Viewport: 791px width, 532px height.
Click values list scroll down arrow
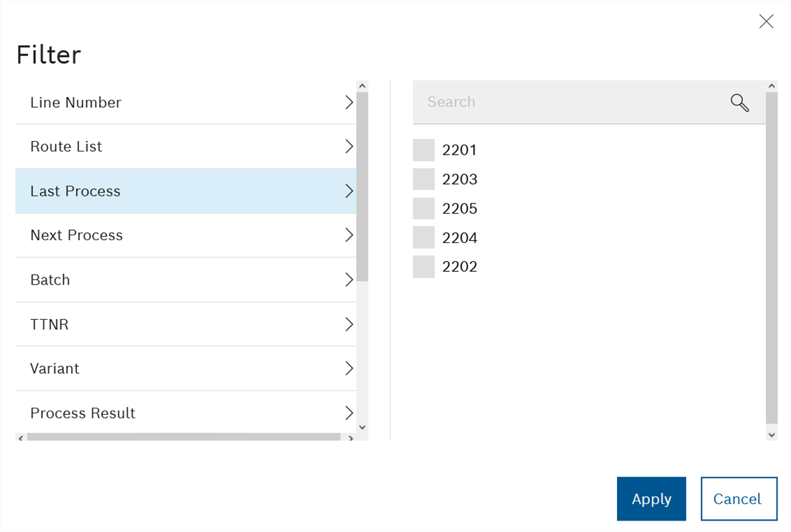tap(772, 434)
